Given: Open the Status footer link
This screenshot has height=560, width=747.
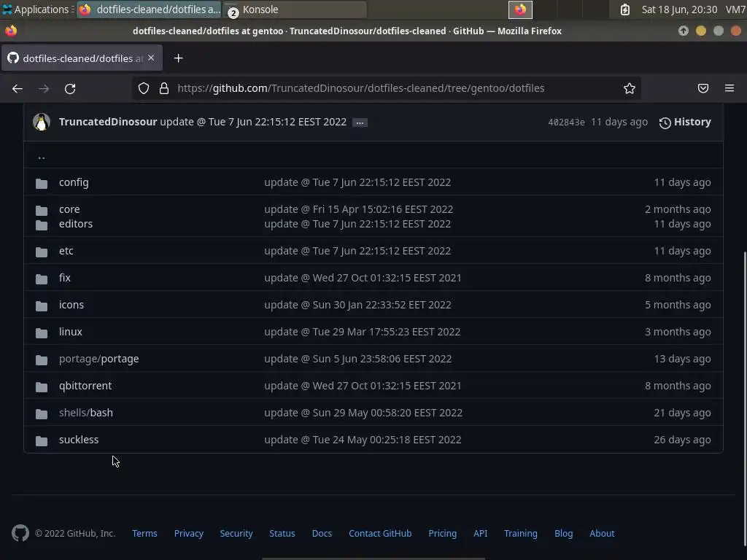Looking at the screenshot, I should pos(282,533).
